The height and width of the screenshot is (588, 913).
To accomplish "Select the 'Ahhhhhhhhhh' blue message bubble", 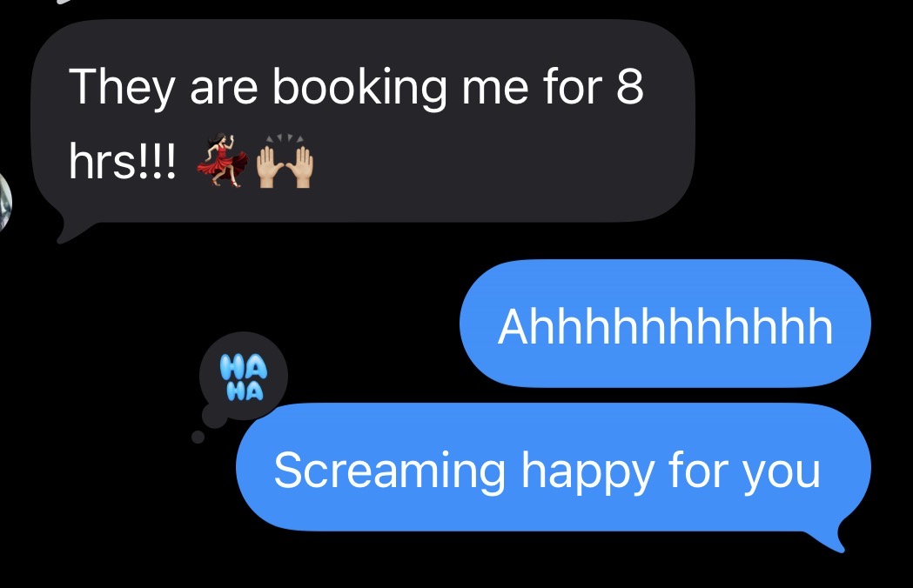I will (x=665, y=323).
